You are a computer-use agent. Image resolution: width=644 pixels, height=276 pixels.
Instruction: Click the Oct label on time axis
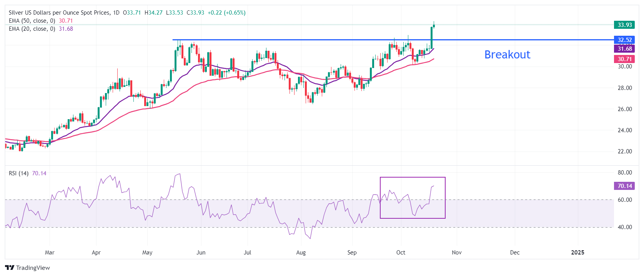401,253
